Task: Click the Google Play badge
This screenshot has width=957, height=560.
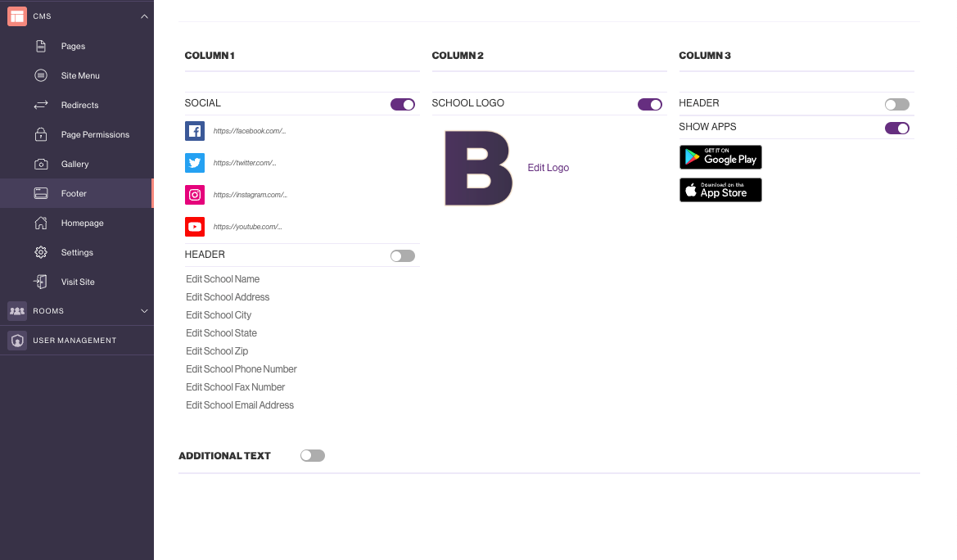Action: (720, 157)
